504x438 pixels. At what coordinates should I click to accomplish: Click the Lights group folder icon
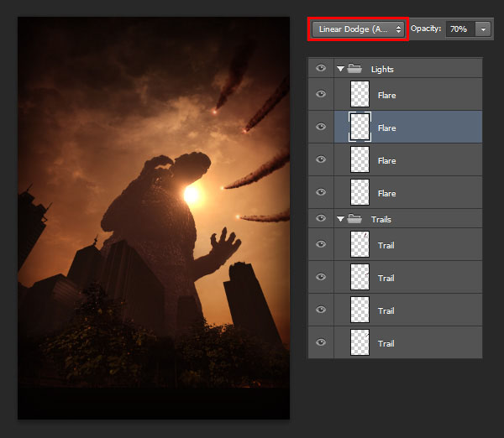(x=354, y=69)
